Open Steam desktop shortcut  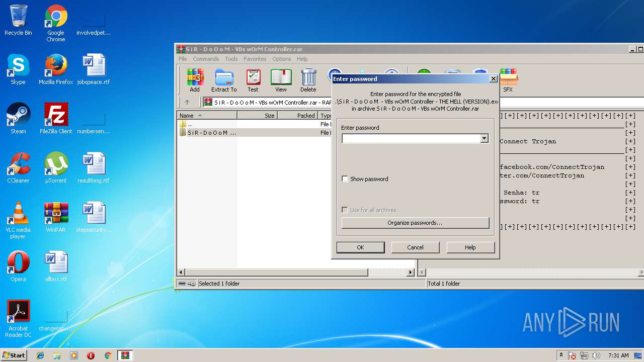pyautogui.click(x=18, y=119)
